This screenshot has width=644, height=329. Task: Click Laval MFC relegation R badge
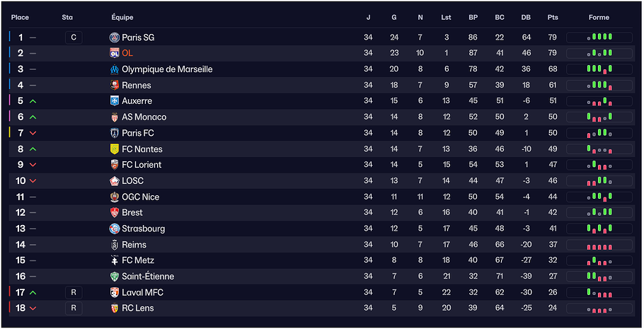coord(74,292)
